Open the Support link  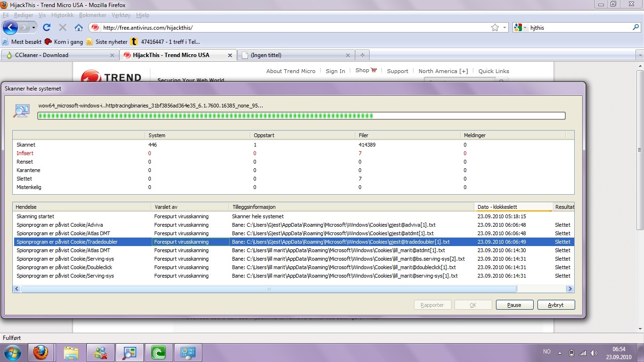pos(397,71)
